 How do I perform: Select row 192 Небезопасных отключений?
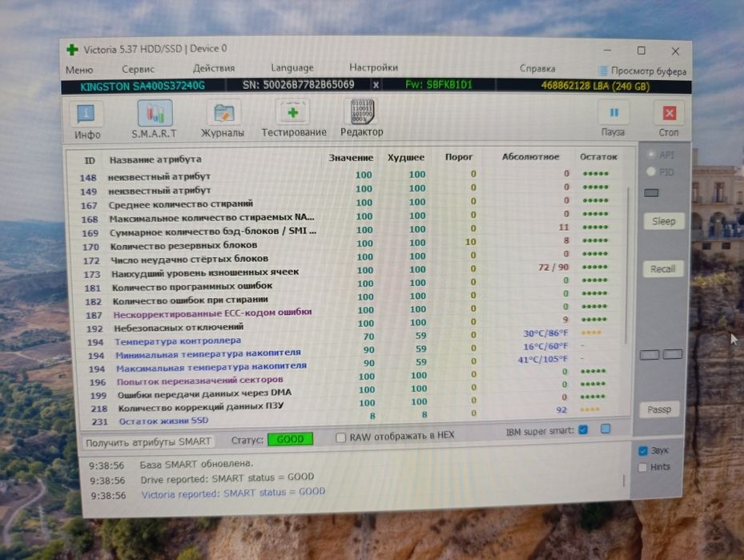[x=345, y=325]
